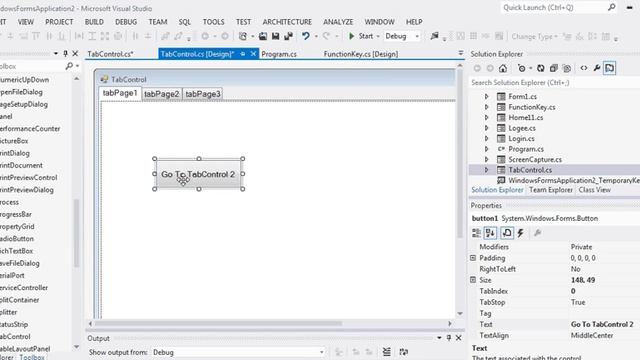The image size is (640, 360).
Task: Open the HELP menu
Action: (x=414, y=22)
